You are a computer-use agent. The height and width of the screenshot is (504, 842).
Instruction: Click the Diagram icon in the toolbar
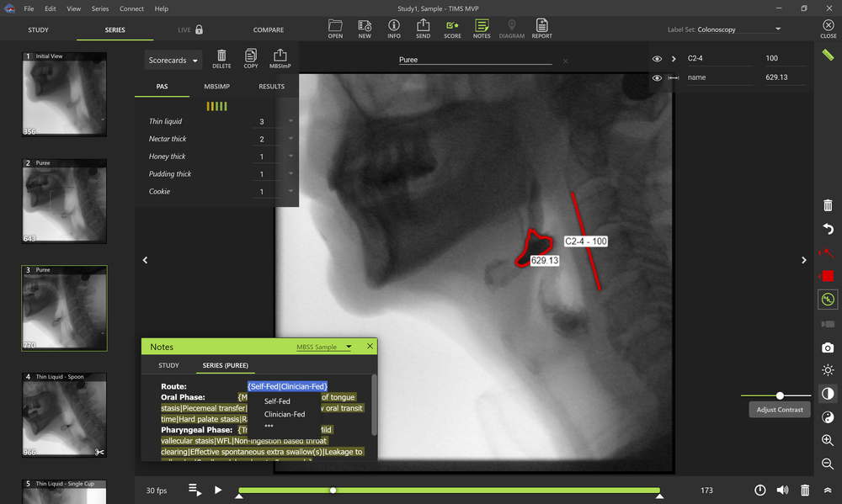click(x=511, y=28)
